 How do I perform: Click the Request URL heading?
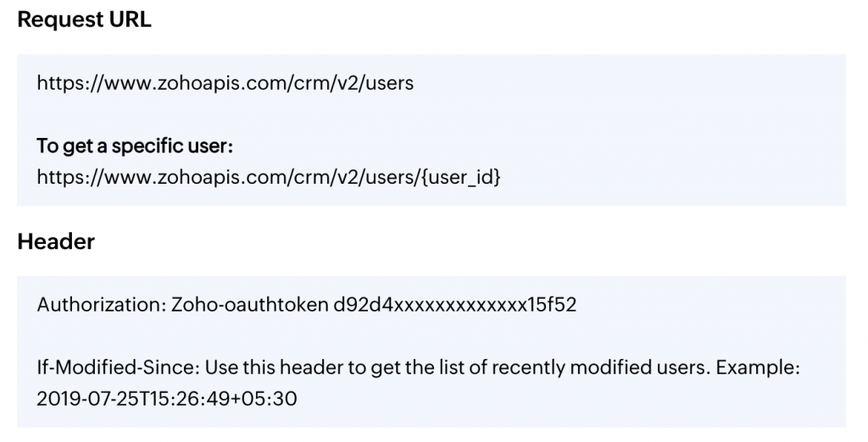coord(84,20)
